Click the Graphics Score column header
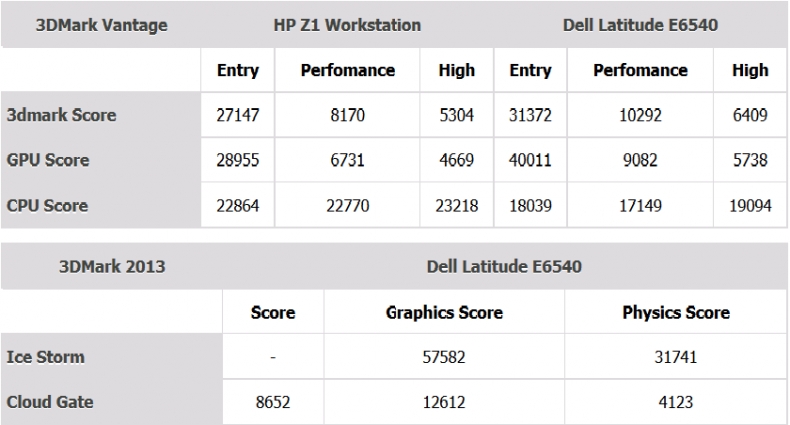Image resolution: width=790 pixels, height=425 pixels. pyautogui.click(x=444, y=312)
